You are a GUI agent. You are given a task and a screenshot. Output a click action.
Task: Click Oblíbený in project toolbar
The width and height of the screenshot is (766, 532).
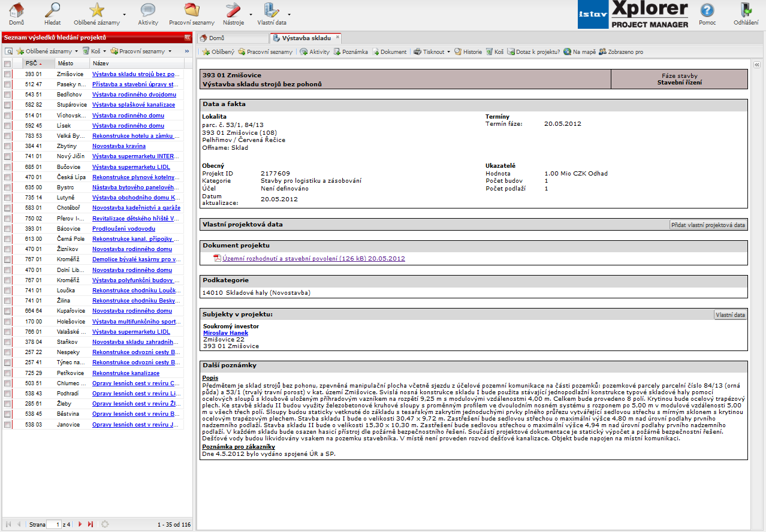pos(218,52)
